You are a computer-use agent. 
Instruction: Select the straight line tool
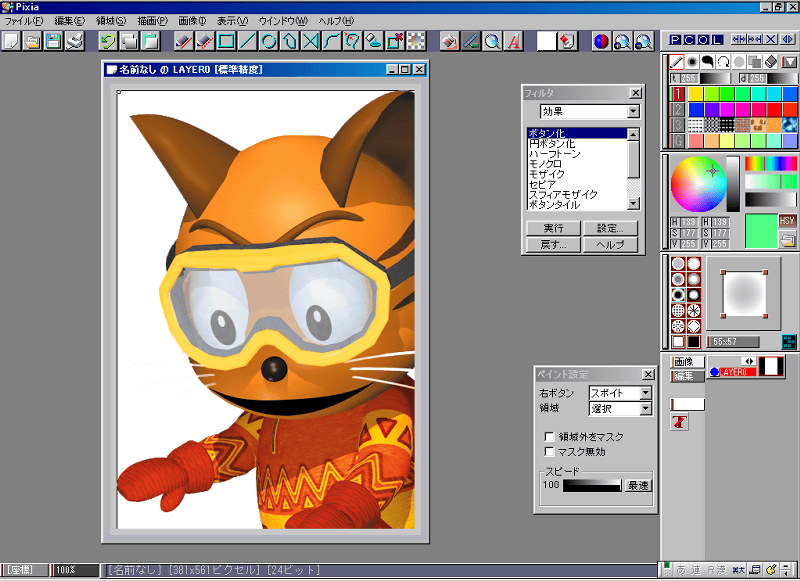[247, 41]
